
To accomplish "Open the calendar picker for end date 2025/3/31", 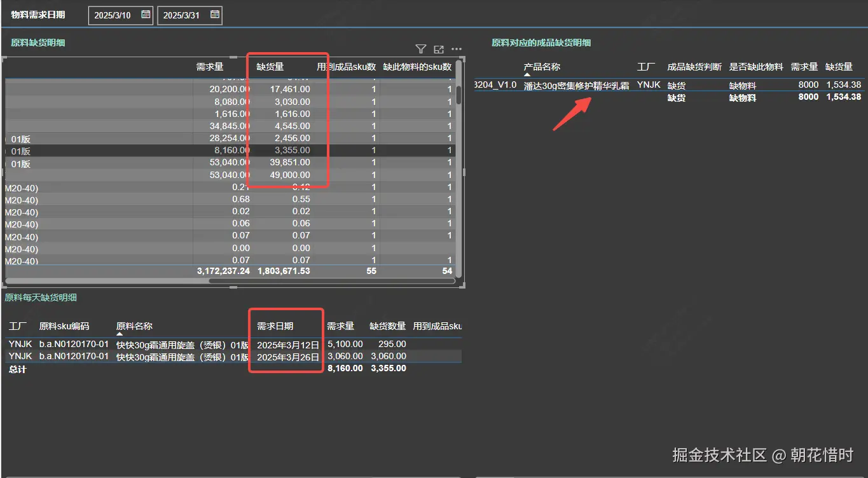I will (214, 14).
